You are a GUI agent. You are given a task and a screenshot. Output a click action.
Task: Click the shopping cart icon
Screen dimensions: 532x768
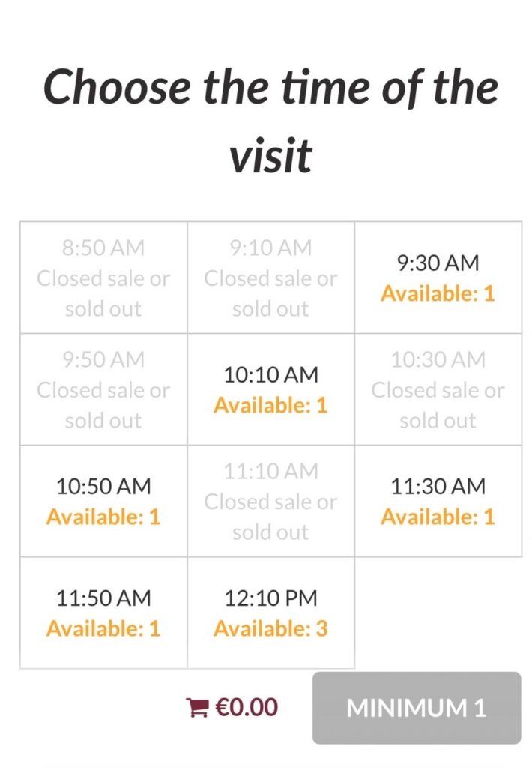pos(197,708)
